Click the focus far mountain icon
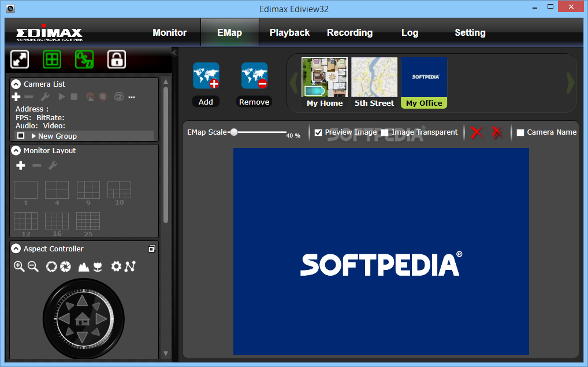This screenshot has width=588, height=367. point(83,267)
